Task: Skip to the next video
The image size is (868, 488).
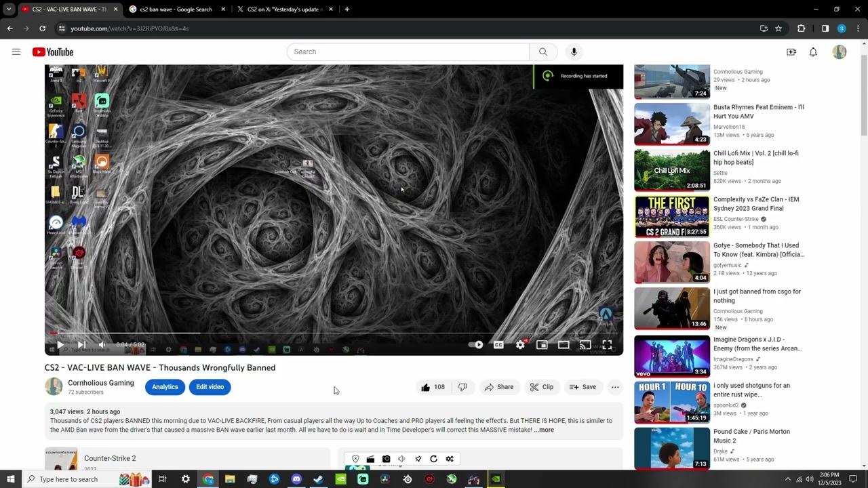Action: tap(81, 345)
